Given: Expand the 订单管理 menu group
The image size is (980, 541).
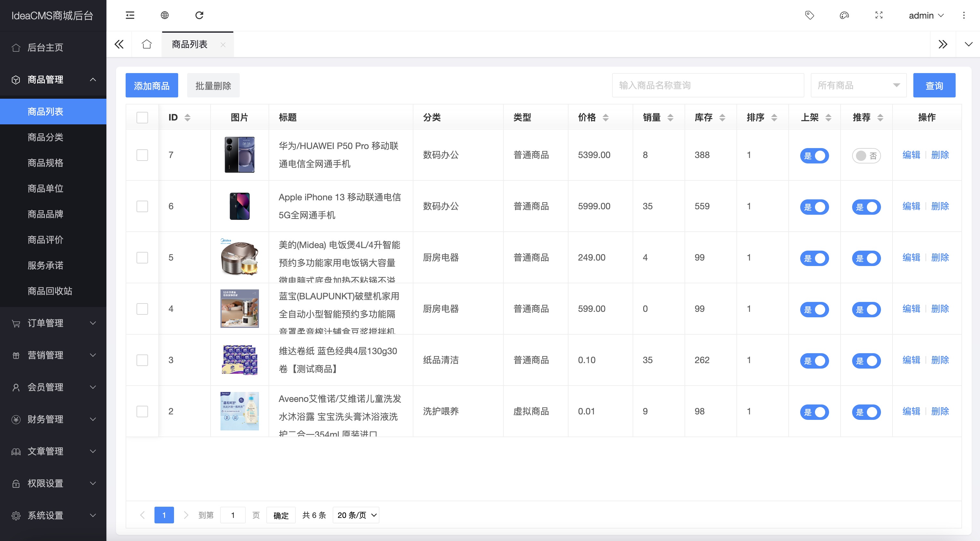Looking at the screenshot, I should tap(53, 323).
